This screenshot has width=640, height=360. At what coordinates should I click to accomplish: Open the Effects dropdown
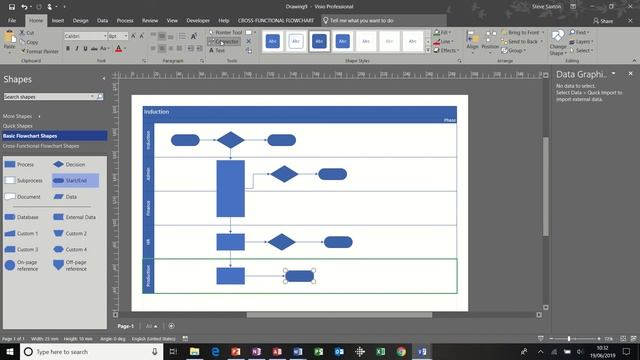[447, 51]
